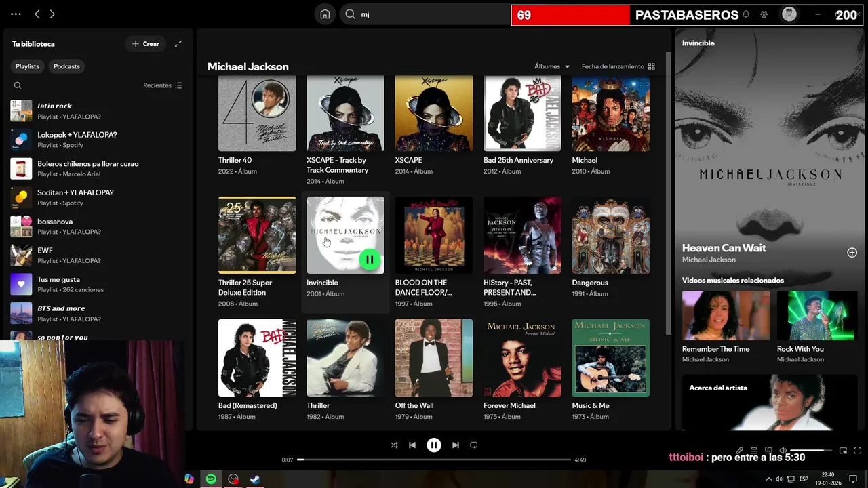Open the playback queue
This screenshot has width=868, height=488.
click(x=754, y=451)
